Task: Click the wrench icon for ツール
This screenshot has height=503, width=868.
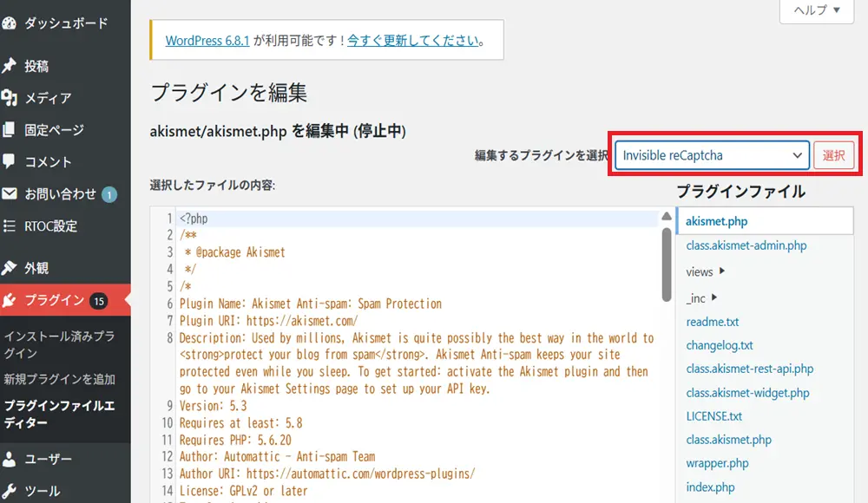Action: 9,490
